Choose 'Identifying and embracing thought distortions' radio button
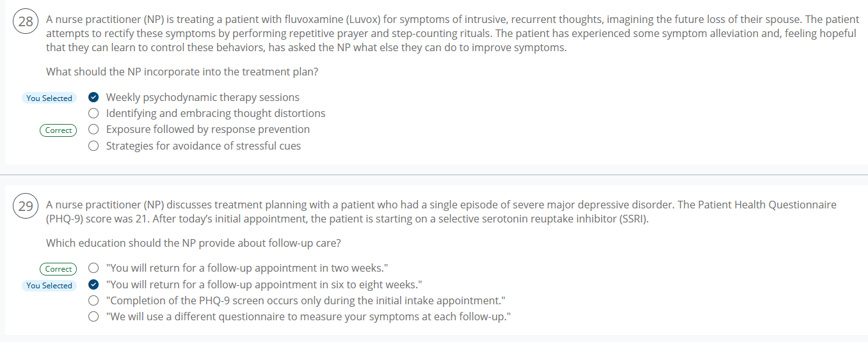 (x=94, y=114)
